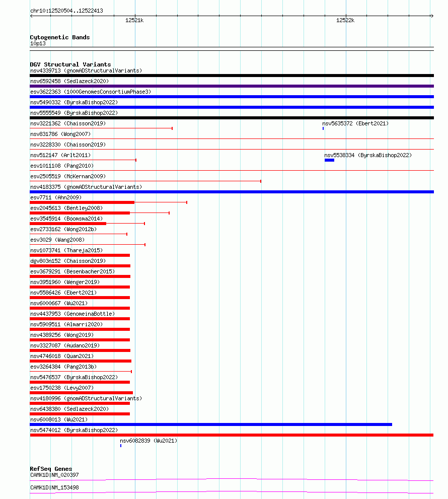The image size is (448, 499).
Task: Select nsv3327087 Audano2019 label
Action: (x=65, y=345)
